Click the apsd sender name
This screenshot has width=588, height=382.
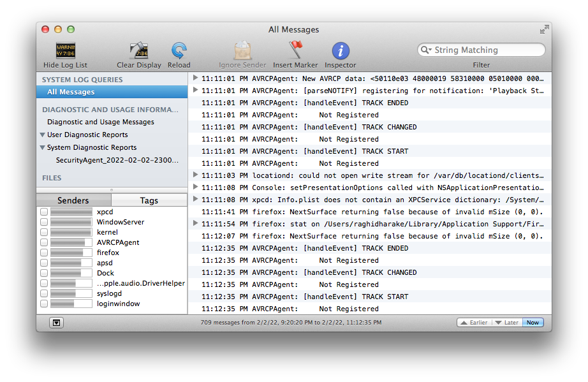[x=105, y=263]
